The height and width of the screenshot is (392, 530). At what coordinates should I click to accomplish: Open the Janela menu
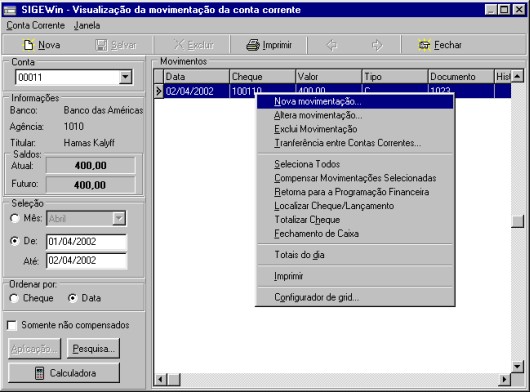tap(87, 26)
